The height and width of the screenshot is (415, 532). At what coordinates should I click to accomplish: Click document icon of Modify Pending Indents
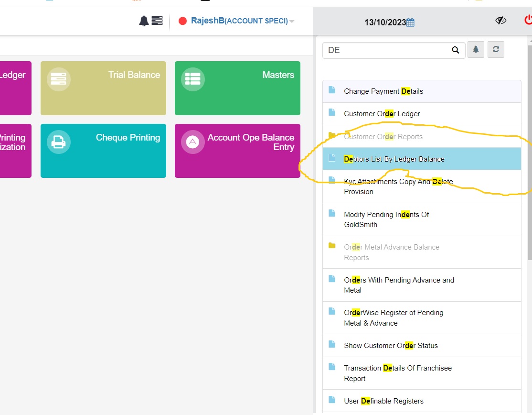(x=332, y=213)
